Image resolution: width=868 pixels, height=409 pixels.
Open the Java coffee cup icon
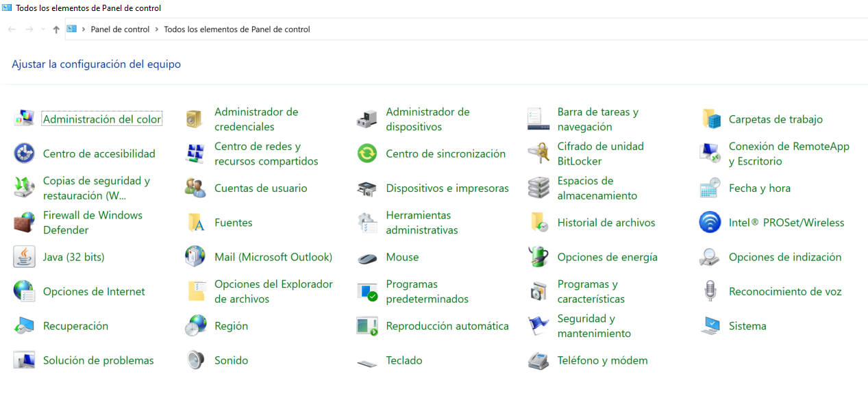point(24,257)
